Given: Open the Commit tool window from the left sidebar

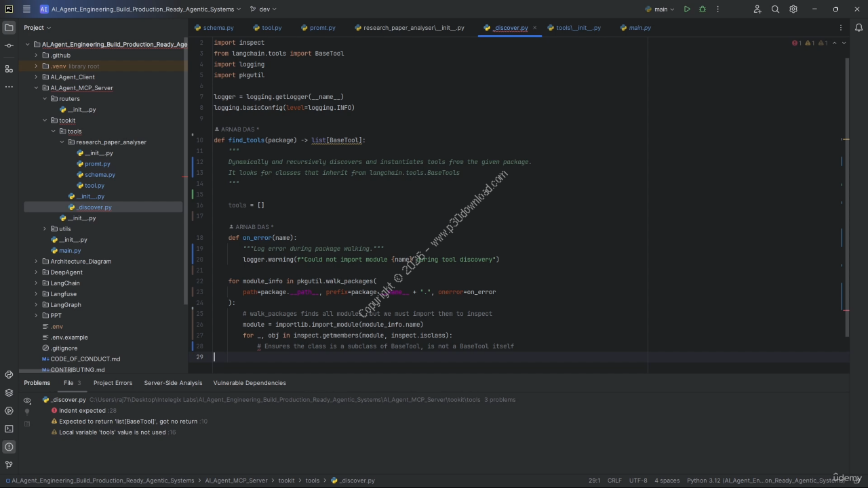Looking at the screenshot, I should (9, 45).
